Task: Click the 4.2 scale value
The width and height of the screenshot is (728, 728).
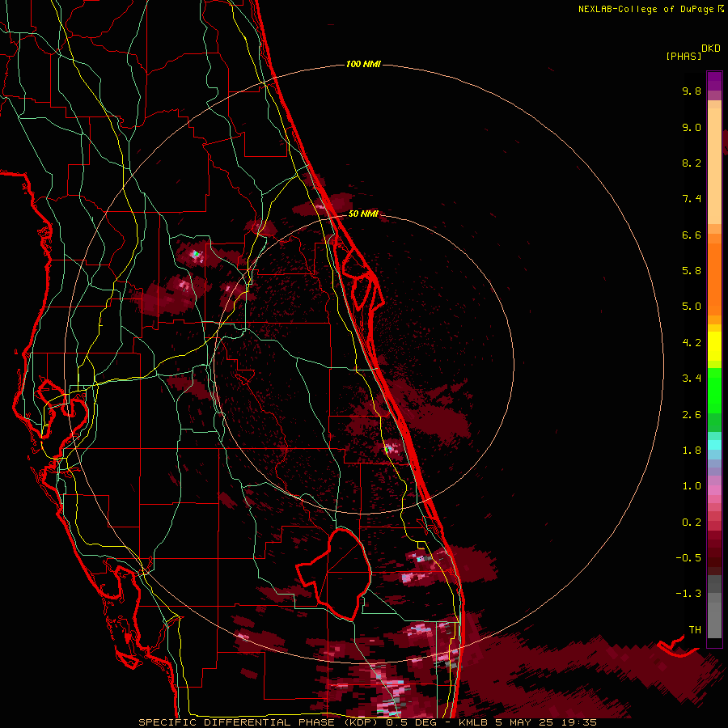Action: point(692,343)
